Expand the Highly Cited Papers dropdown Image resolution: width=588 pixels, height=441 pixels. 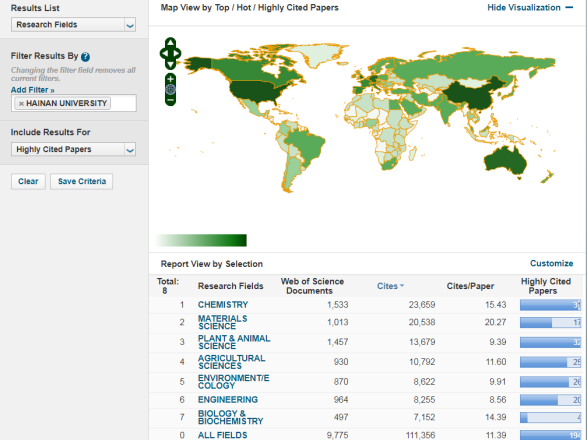[x=73, y=150]
